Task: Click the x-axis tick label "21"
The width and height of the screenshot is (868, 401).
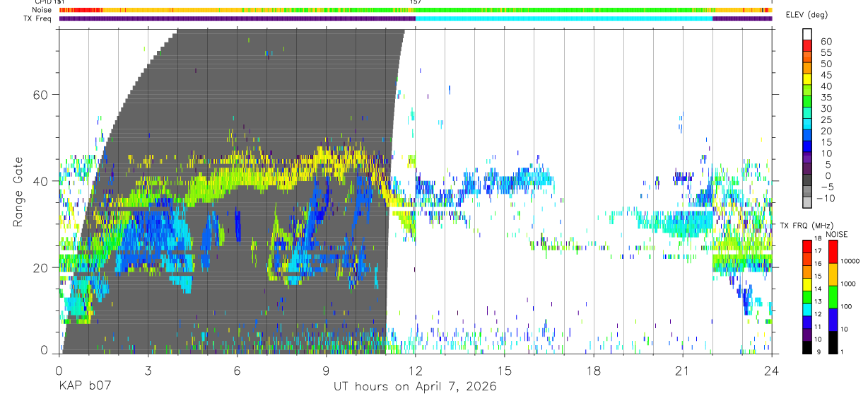Action: pos(683,370)
